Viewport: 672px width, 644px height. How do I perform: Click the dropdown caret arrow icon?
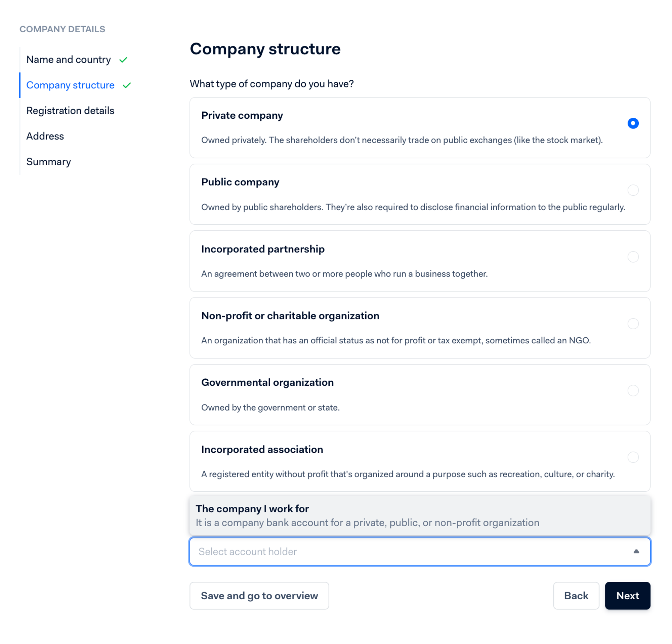pyautogui.click(x=636, y=552)
